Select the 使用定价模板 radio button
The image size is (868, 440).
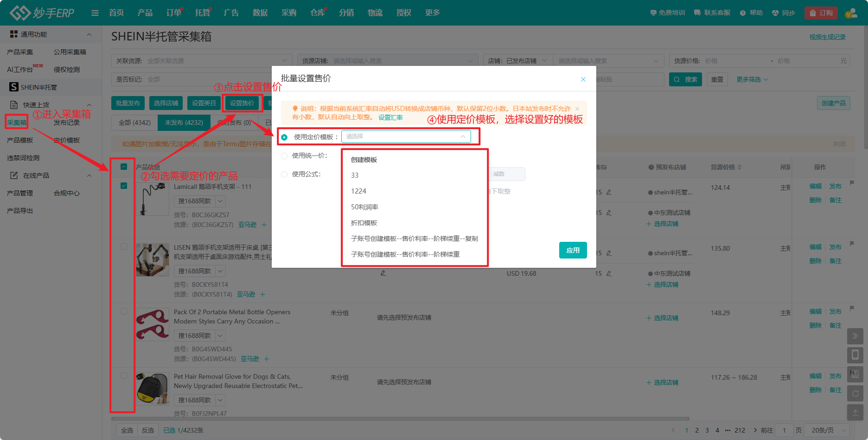coord(284,137)
